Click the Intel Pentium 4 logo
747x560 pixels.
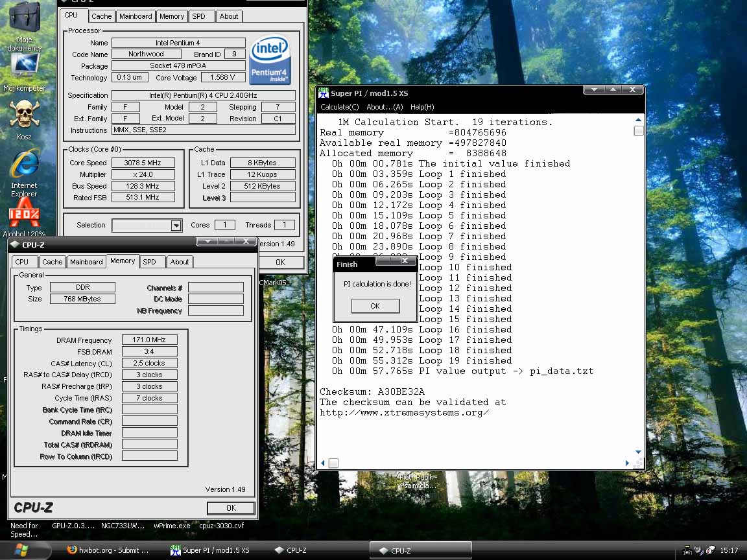click(x=270, y=60)
